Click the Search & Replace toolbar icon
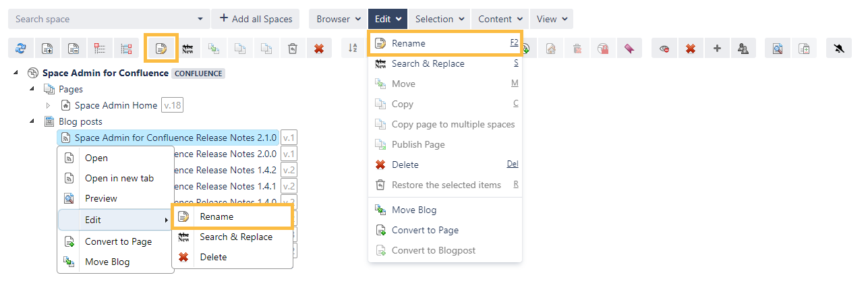Screen dimensions: 868x296 (187, 49)
